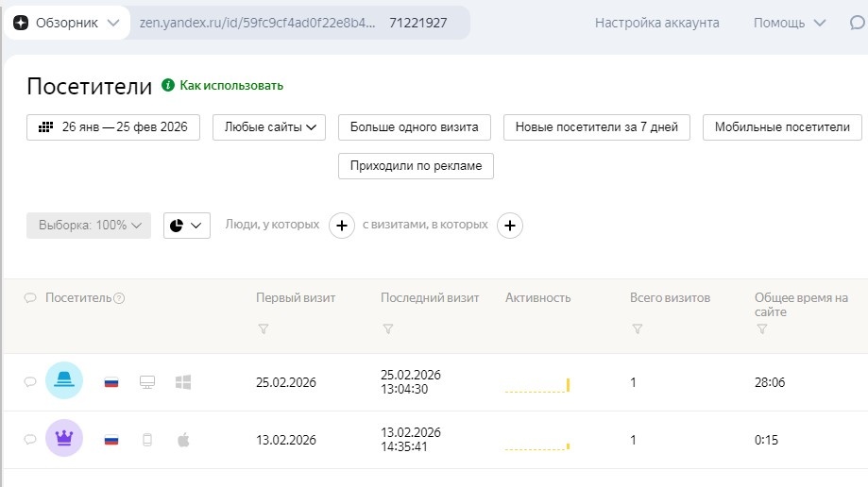Open the blue hat visitor avatar
Screen dimensions: 868x487
(64, 380)
